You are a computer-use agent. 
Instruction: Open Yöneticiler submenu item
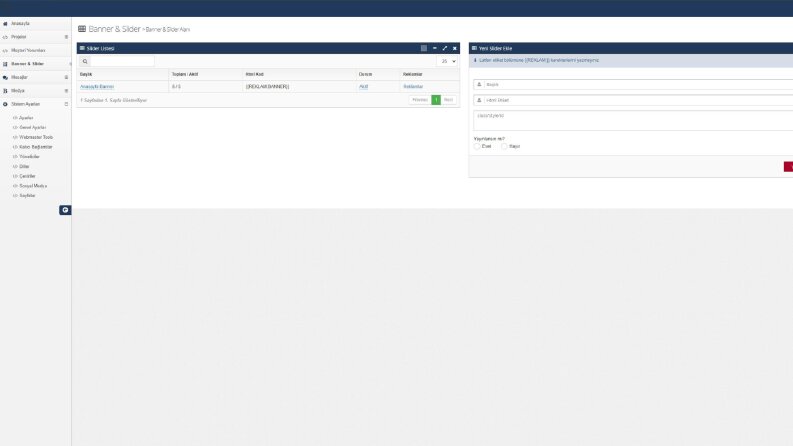point(29,157)
